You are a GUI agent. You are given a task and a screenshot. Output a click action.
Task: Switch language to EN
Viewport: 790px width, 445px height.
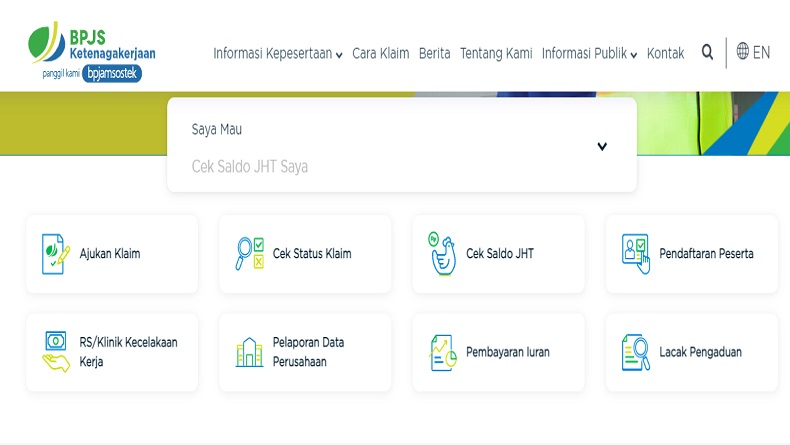pos(762,53)
